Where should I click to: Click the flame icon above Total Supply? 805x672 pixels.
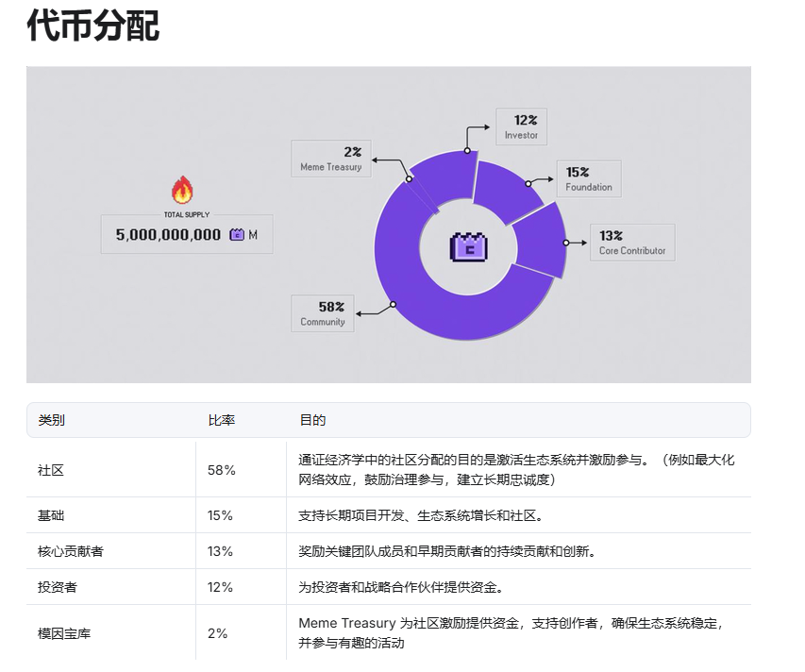182,190
